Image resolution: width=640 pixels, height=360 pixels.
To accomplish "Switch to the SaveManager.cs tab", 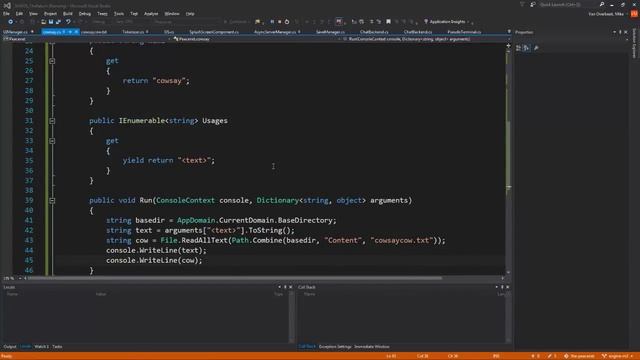I will [330, 32].
